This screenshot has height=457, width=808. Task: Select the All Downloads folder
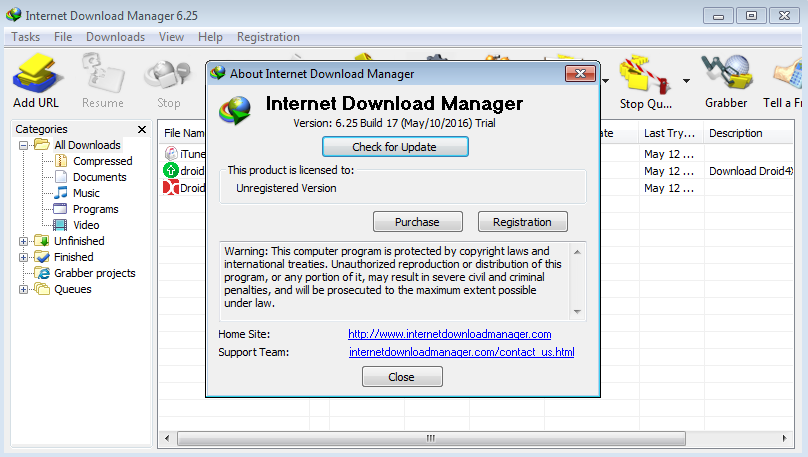click(x=87, y=145)
